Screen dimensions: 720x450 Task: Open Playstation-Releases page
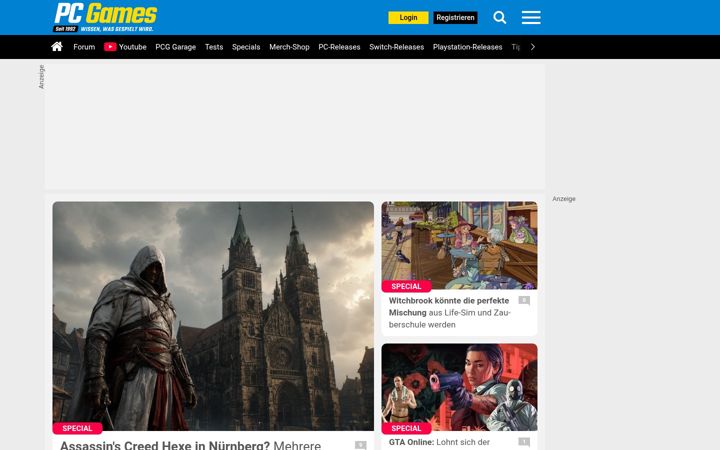coord(467,47)
